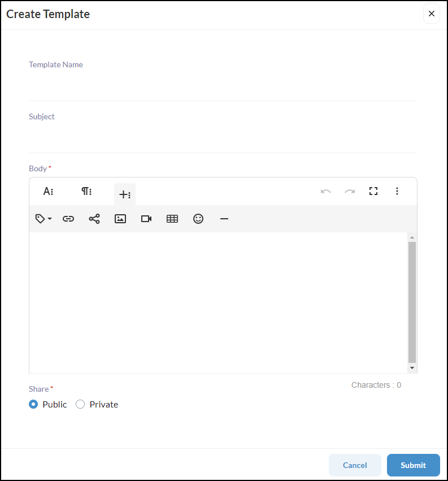Open the insert plus options menu
The height and width of the screenshot is (481, 448).
(125, 194)
